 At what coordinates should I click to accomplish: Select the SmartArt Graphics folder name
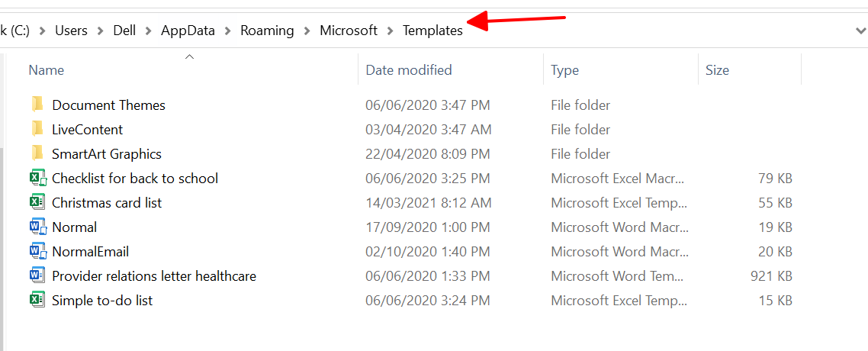[x=106, y=153]
